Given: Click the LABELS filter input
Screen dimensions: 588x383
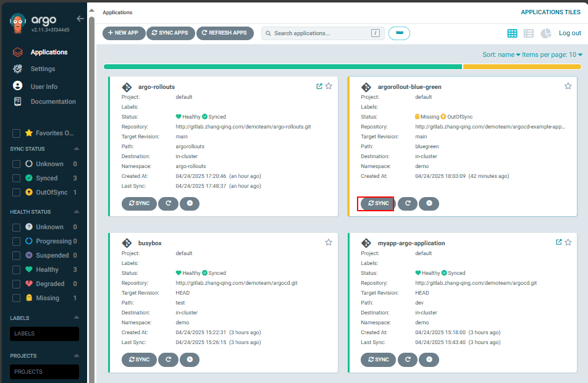Looking at the screenshot, I should (44, 334).
